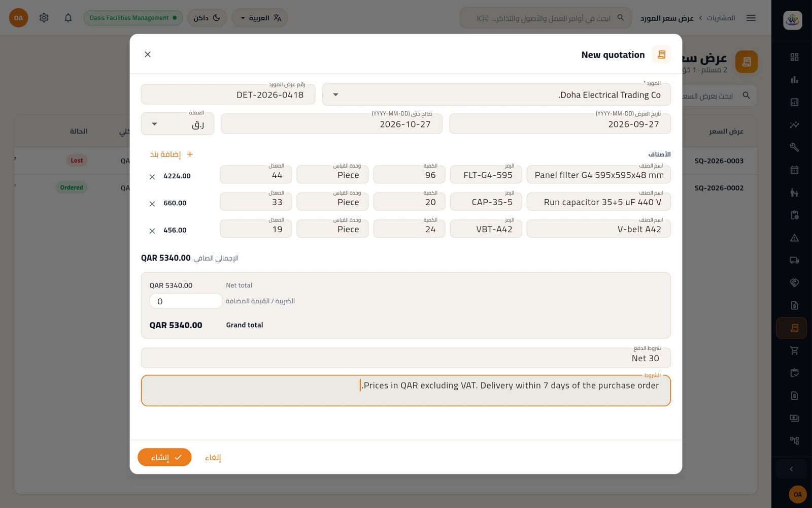
Task: Open the shopping cart sidebar icon
Action: (x=794, y=351)
